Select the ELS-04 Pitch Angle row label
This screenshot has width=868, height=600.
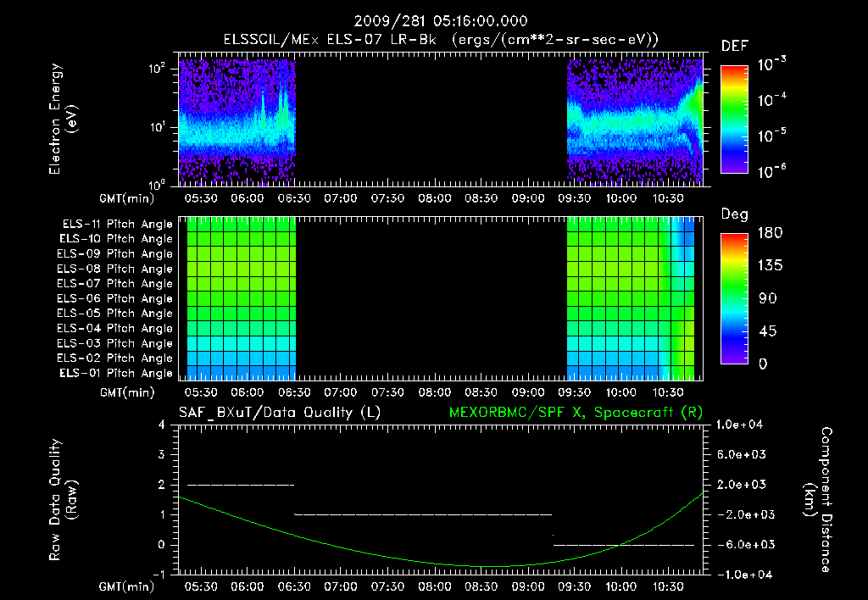(x=115, y=329)
